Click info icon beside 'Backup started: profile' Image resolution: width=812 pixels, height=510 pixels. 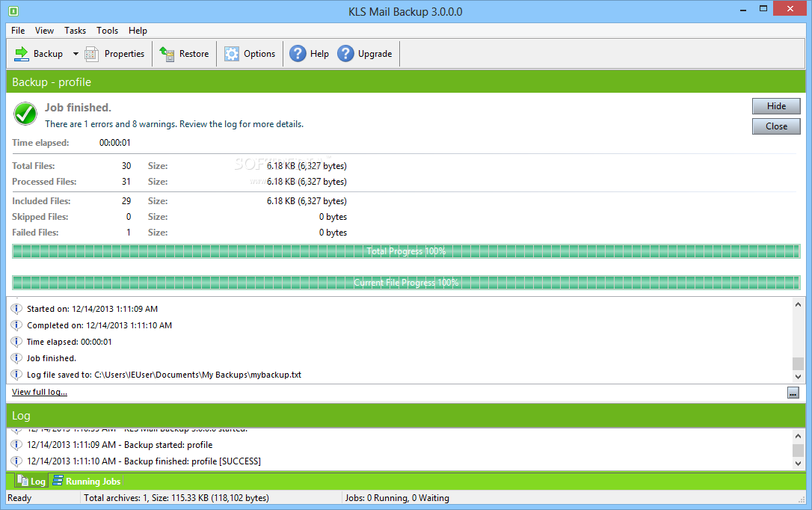[x=16, y=445]
